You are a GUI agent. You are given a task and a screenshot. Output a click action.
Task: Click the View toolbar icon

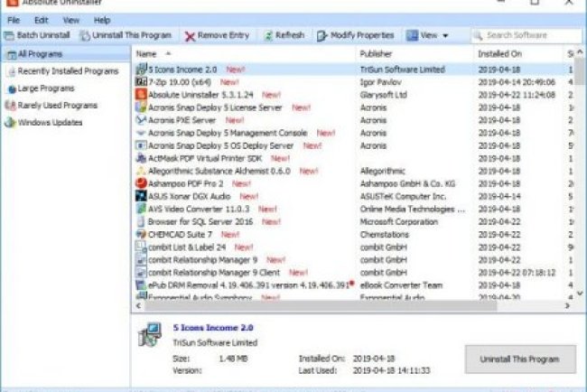coord(412,35)
